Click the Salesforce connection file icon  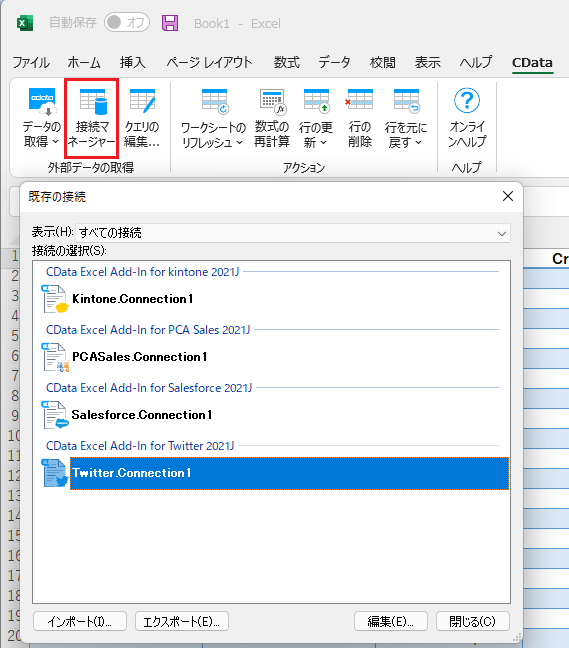click(54, 415)
